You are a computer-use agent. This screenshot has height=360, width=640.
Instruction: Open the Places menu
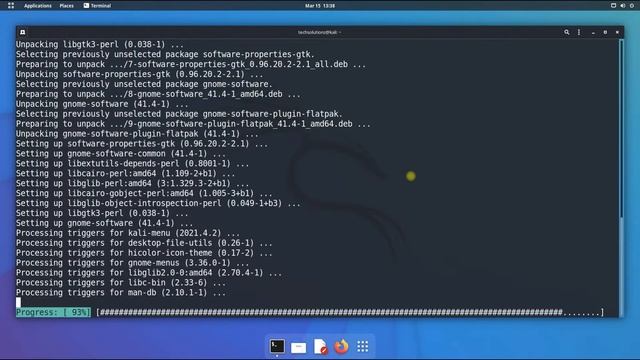tap(67, 6)
